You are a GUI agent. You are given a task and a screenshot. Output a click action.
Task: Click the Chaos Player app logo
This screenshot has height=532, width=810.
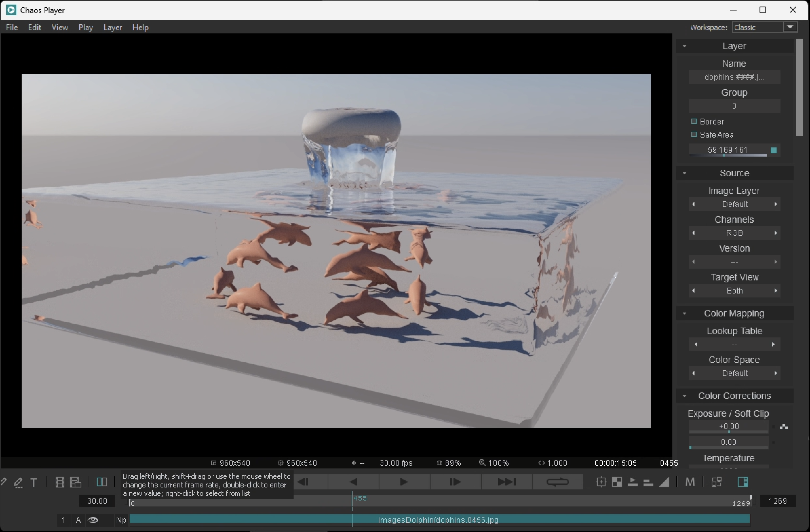[x=11, y=10]
